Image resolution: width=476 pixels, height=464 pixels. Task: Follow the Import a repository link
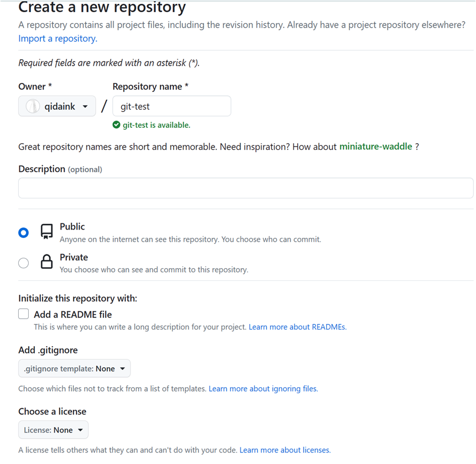[x=57, y=39]
